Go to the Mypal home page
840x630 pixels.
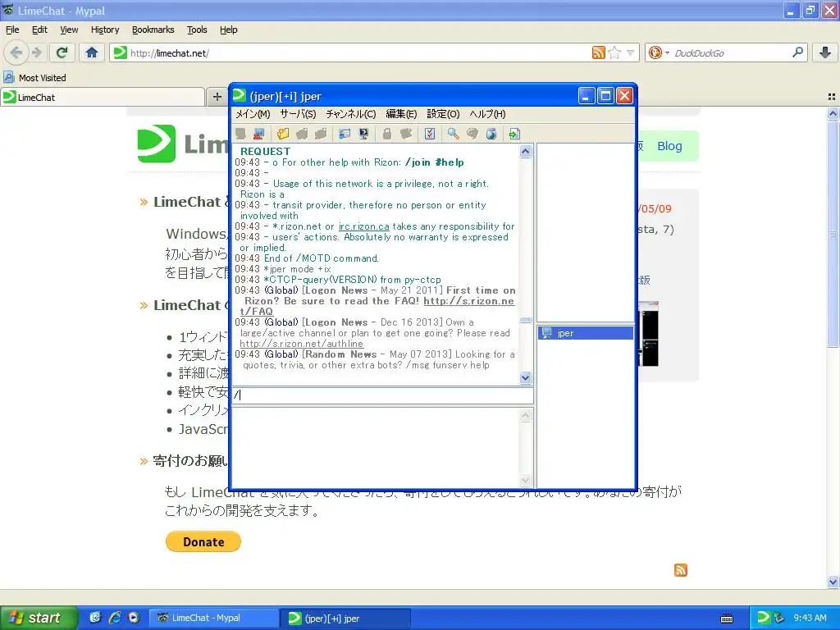tap(92, 52)
